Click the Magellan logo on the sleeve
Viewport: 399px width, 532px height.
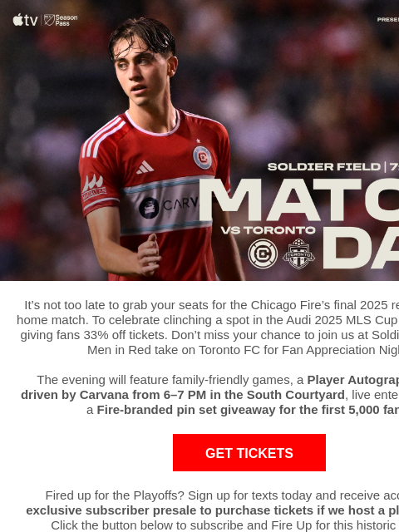(x=93, y=187)
